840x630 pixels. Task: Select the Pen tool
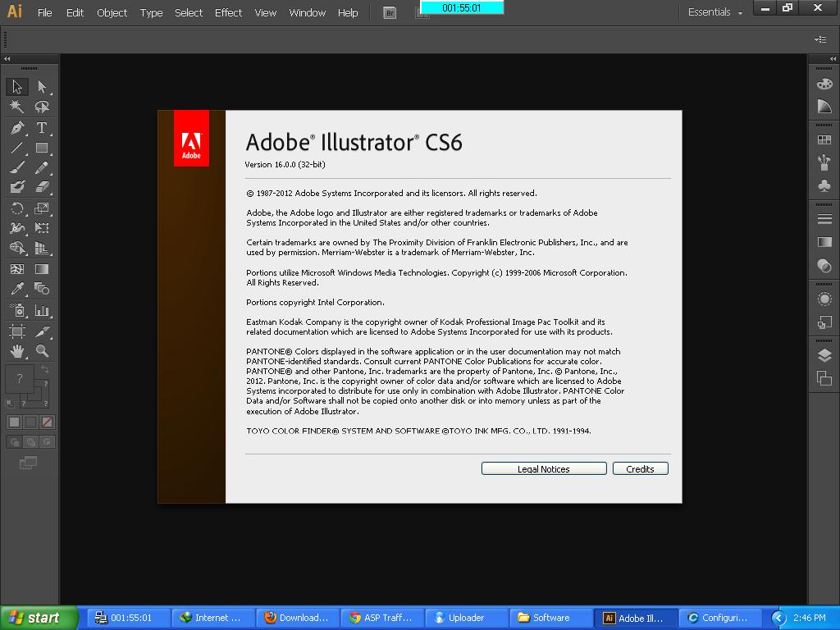pos(17,128)
